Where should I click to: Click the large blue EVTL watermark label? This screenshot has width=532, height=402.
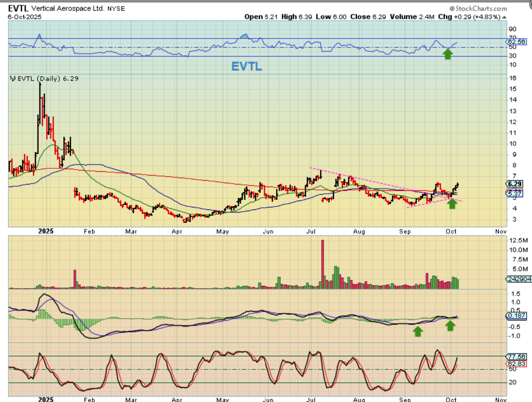point(246,67)
